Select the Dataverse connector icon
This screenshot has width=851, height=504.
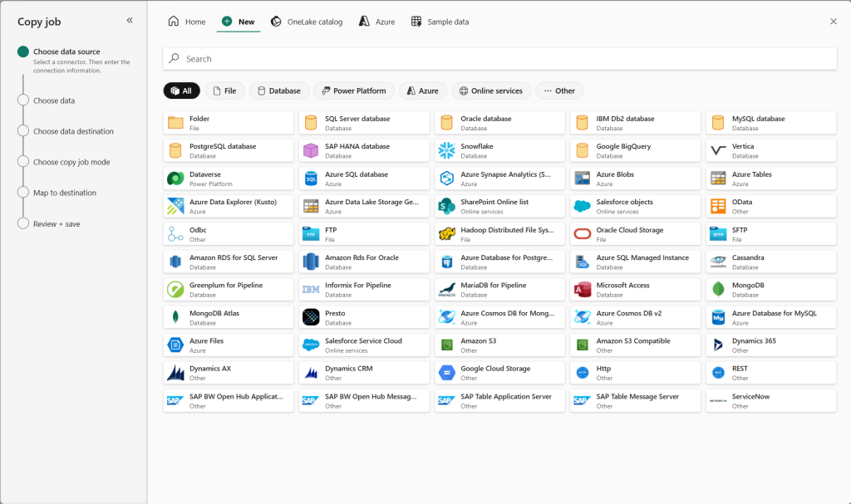[x=175, y=178]
